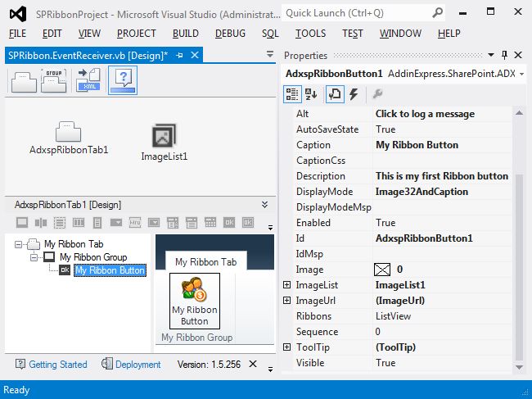Click the first greyed 'ok' button icon
532x399 pixels.
click(229, 223)
